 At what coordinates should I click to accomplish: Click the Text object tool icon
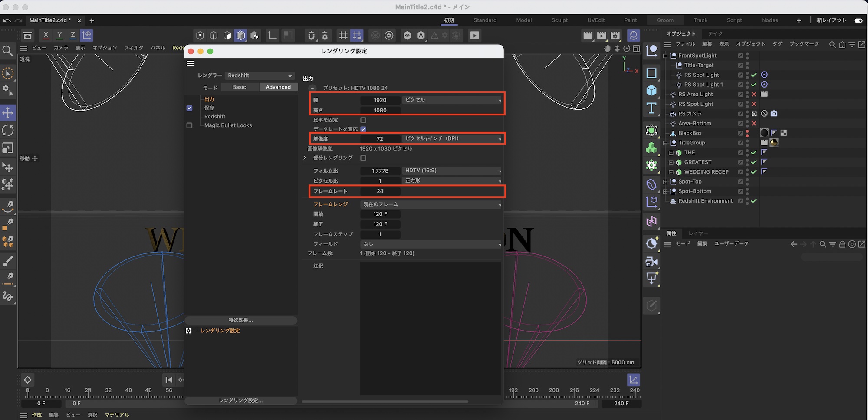point(651,108)
